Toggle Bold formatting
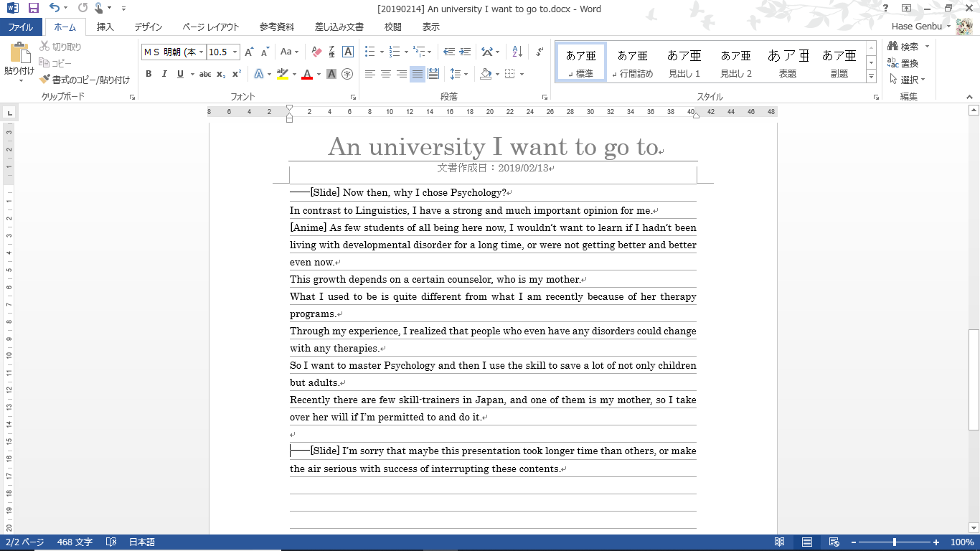980x551 pixels. pyautogui.click(x=149, y=74)
